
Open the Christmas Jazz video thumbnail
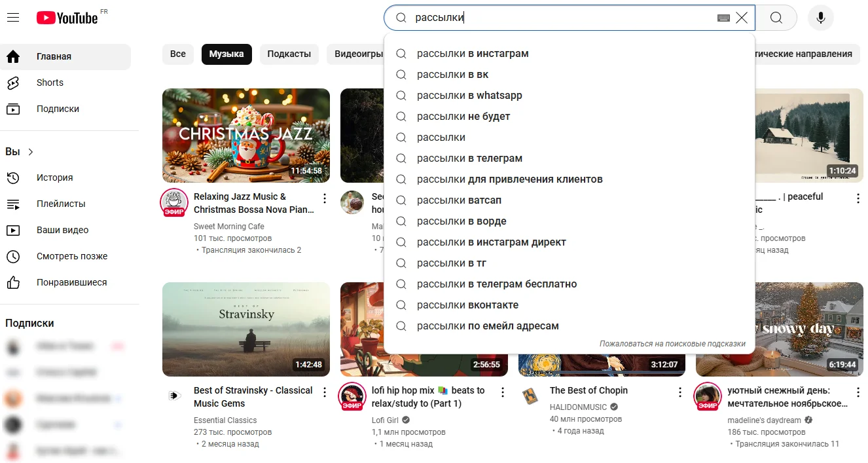pyautogui.click(x=246, y=136)
